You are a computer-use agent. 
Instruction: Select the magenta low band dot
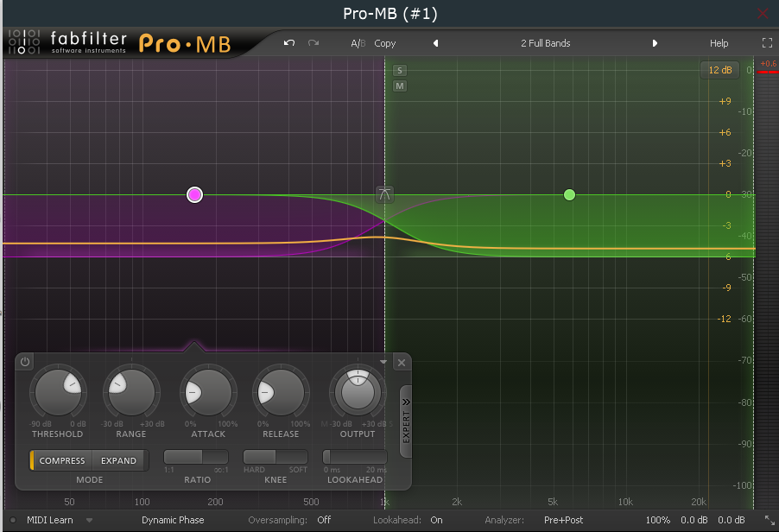[x=195, y=194]
